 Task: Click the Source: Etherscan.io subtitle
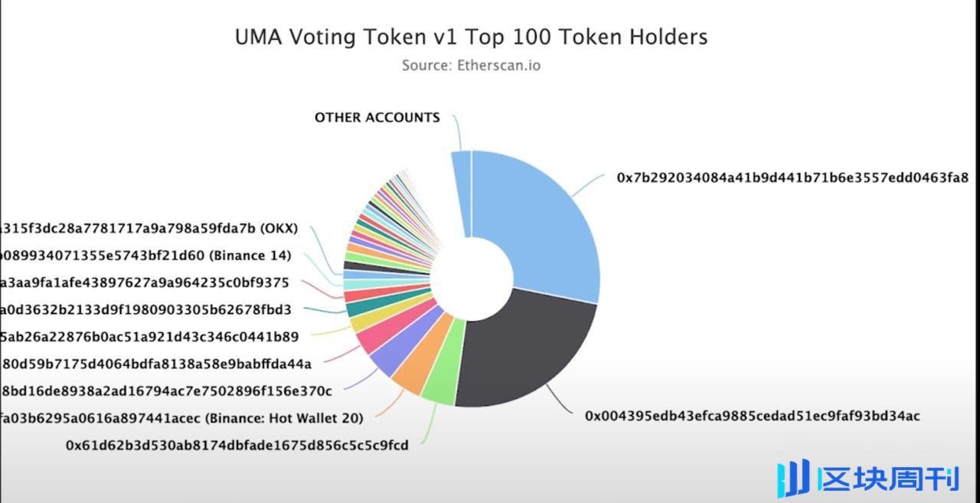click(x=471, y=65)
